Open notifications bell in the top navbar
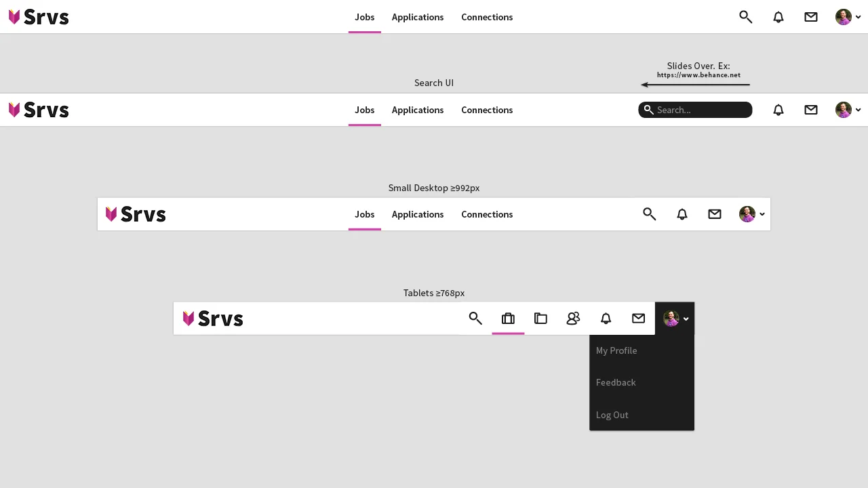This screenshot has width=868, height=488. coord(778,17)
